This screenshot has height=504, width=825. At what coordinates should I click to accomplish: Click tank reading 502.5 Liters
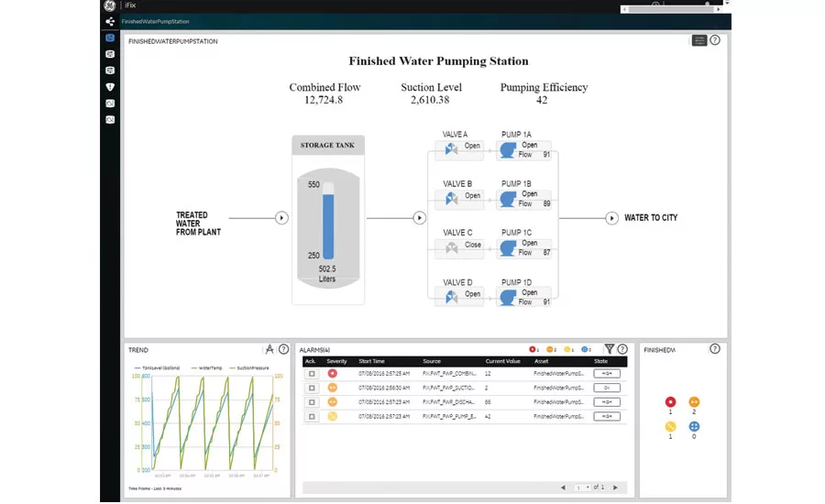(326, 274)
